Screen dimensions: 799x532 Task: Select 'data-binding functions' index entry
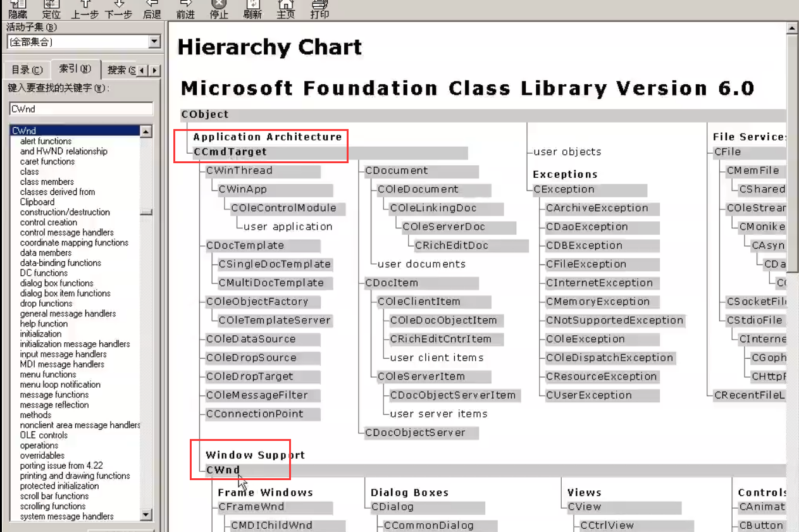60,263
